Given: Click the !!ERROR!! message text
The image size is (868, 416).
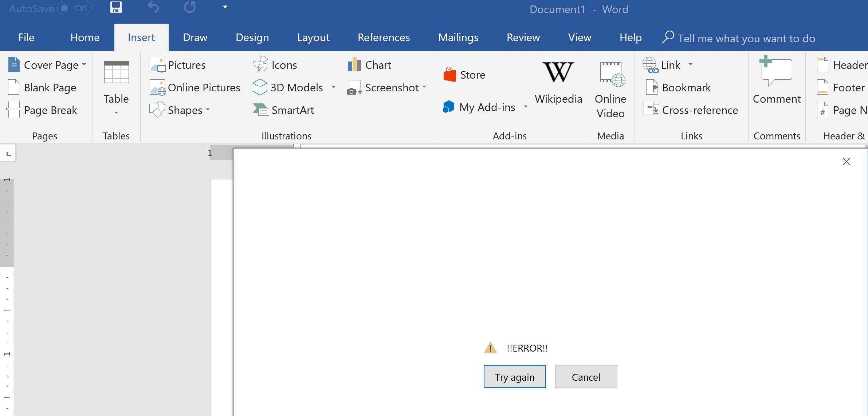Looking at the screenshot, I should click(x=527, y=348).
